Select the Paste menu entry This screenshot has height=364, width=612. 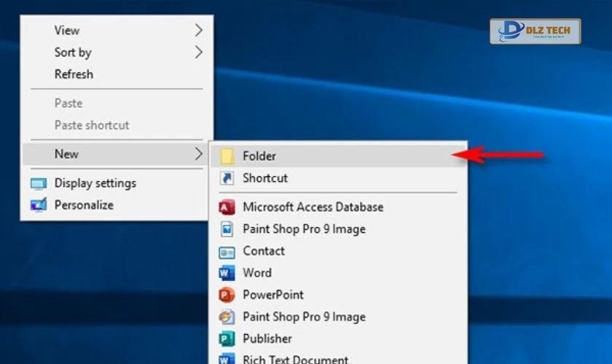[x=68, y=103]
